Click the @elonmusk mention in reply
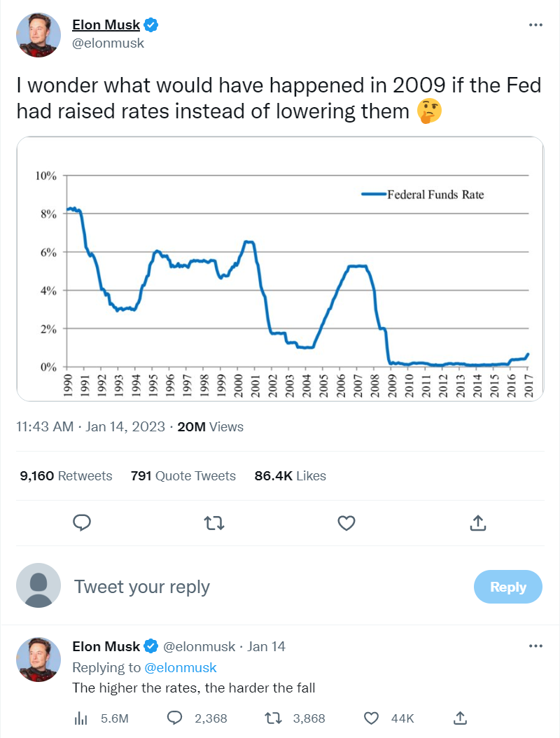The height and width of the screenshot is (738, 560). pos(181,667)
